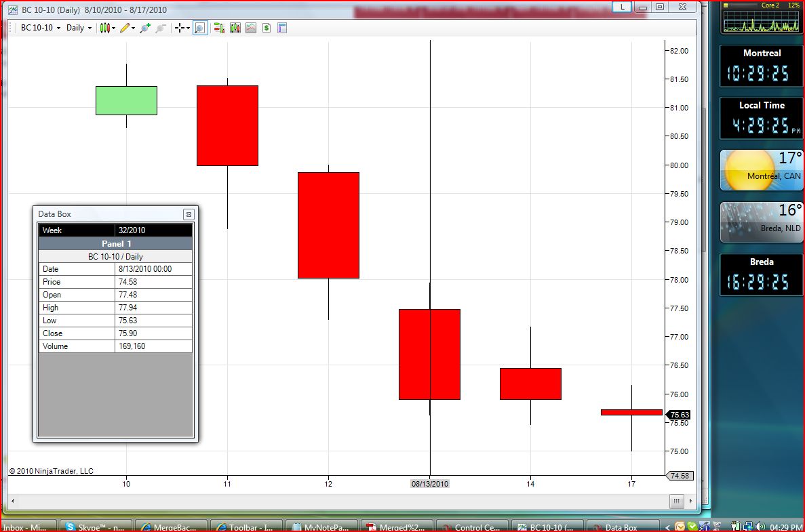
Task: Click the Montreal clock gadget
Action: 762,66
